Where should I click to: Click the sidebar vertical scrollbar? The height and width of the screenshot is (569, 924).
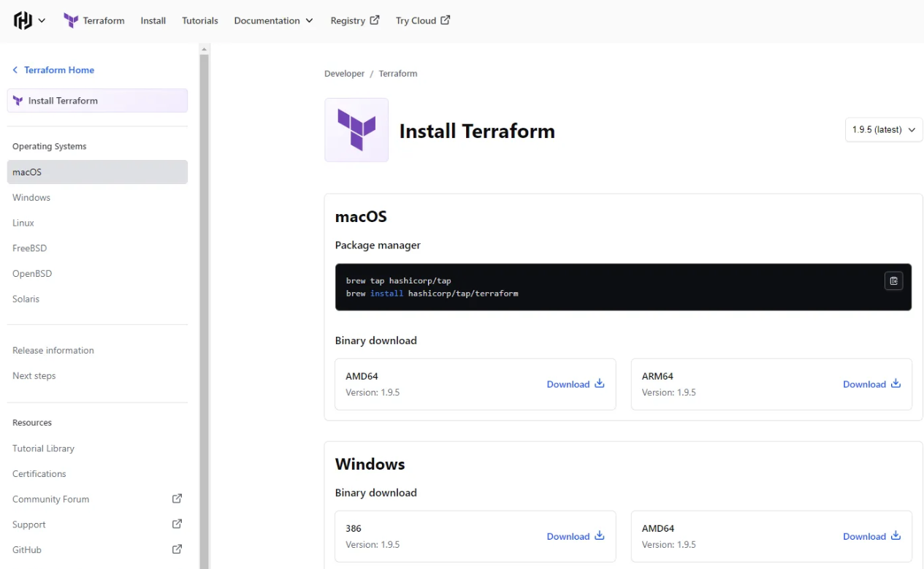205,311
